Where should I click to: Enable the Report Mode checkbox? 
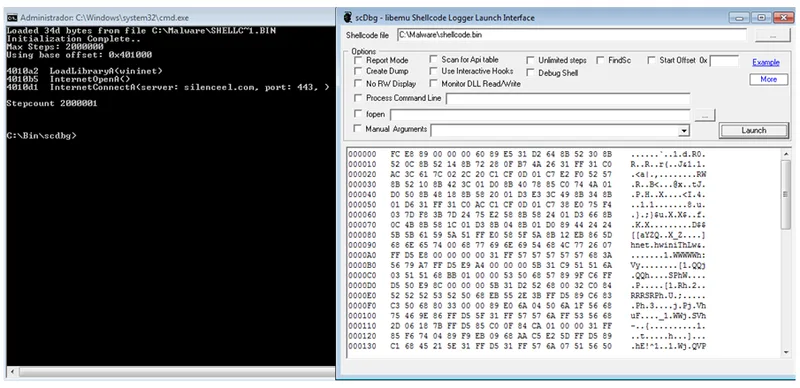[358, 60]
